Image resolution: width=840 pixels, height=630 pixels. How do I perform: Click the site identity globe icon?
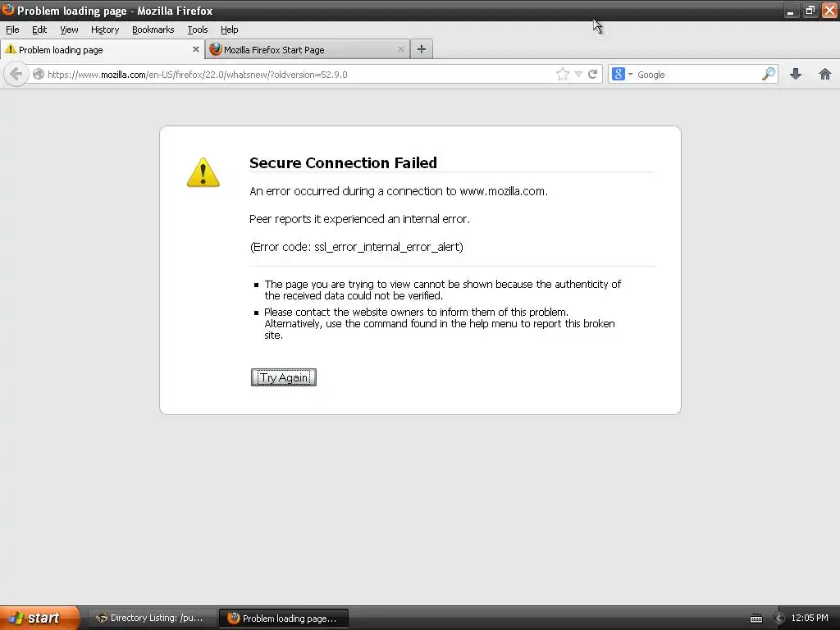point(38,74)
